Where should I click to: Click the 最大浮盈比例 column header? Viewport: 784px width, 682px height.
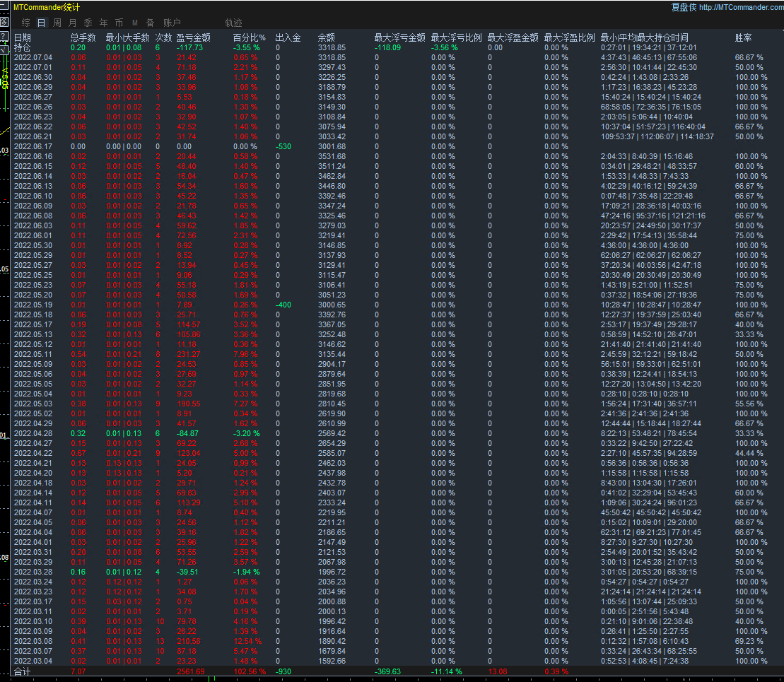[x=570, y=37]
